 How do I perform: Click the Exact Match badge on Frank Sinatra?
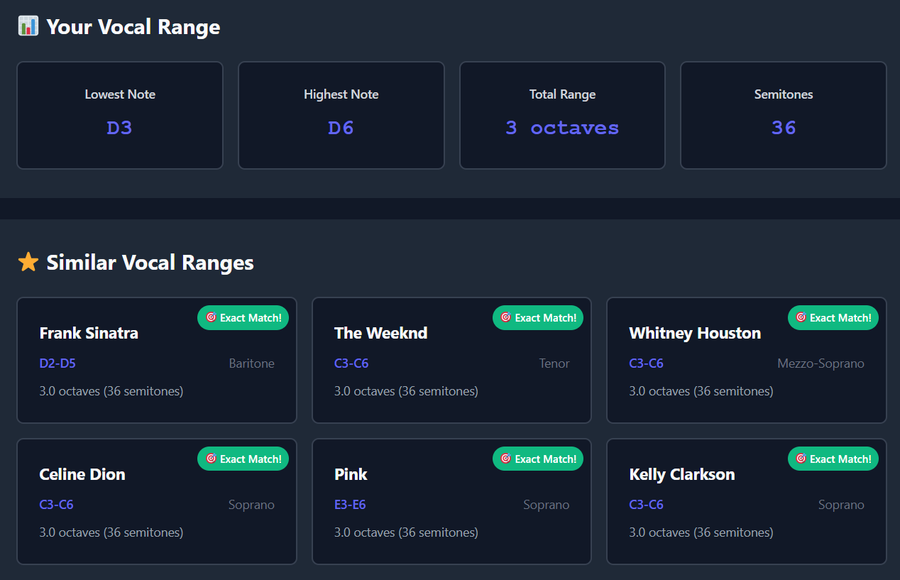pyautogui.click(x=244, y=318)
